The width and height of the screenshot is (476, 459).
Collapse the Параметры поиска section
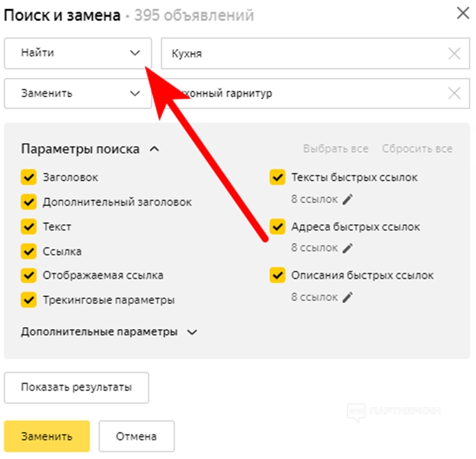tap(154, 149)
